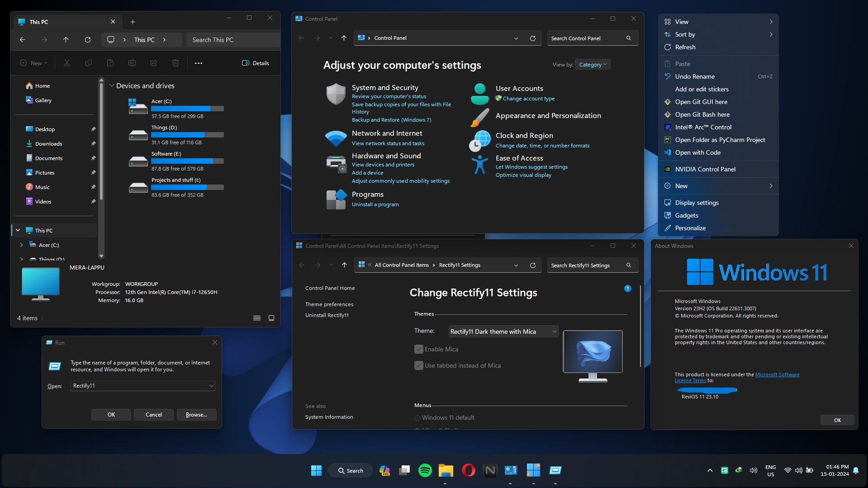
Task: Toggle Use tabbed instead of Mica checkbox
Action: 419,365
